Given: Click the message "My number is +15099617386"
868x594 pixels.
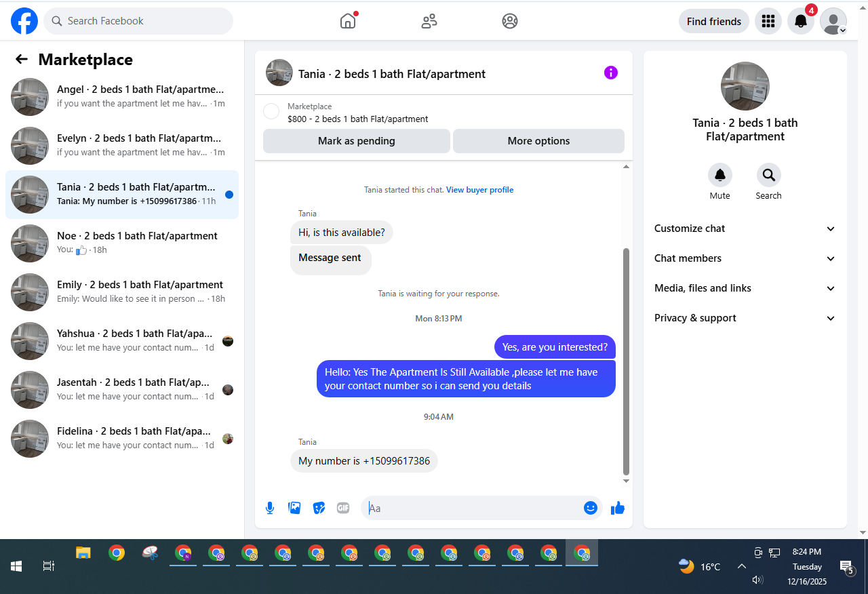Looking at the screenshot, I should click(x=364, y=461).
